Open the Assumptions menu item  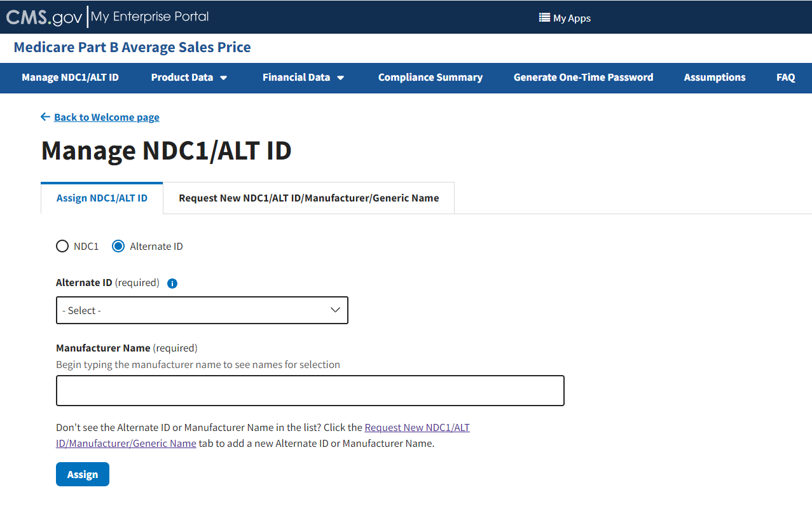pos(715,78)
